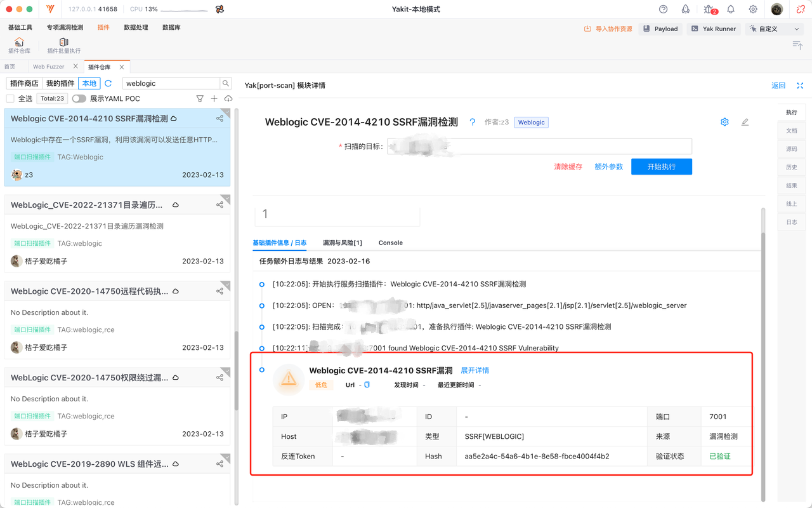Launch Yak Runner
The height and width of the screenshot is (508, 812).
(x=713, y=29)
